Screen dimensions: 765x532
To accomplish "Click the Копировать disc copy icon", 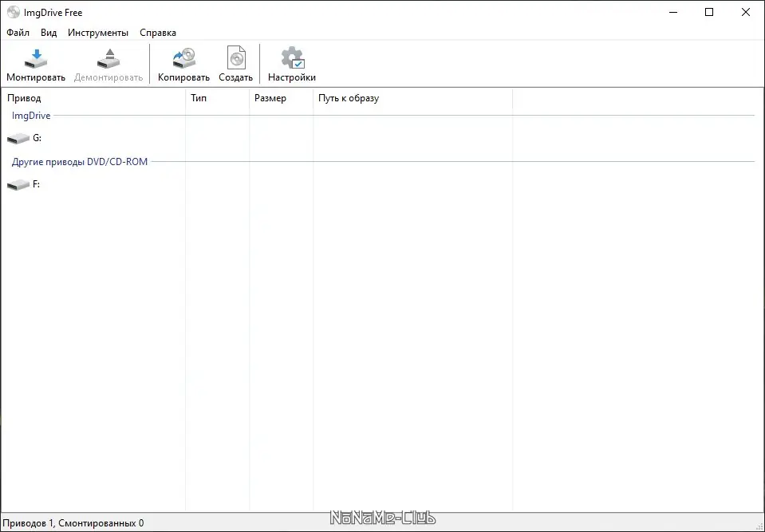I will 184,58.
